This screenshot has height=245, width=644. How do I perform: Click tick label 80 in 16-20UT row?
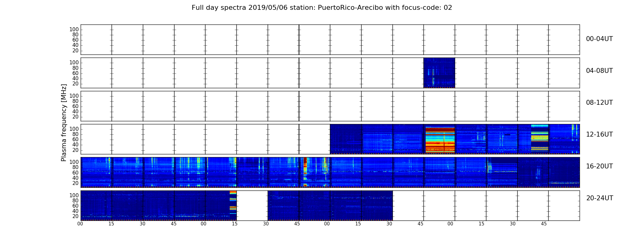[75, 168]
